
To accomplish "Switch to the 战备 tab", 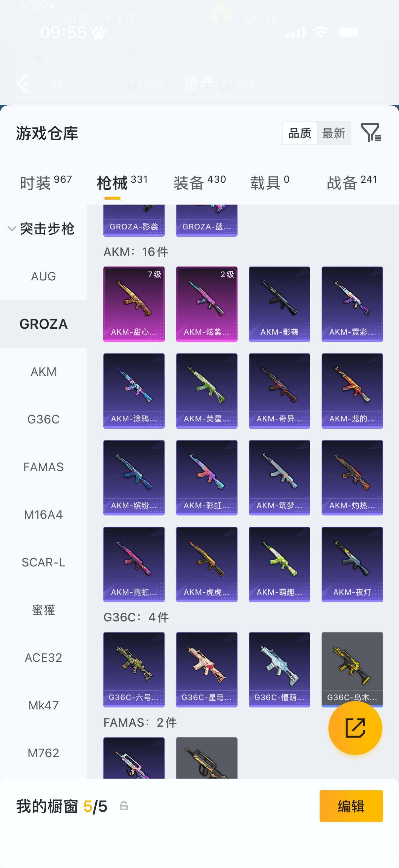I will [352, 183].
